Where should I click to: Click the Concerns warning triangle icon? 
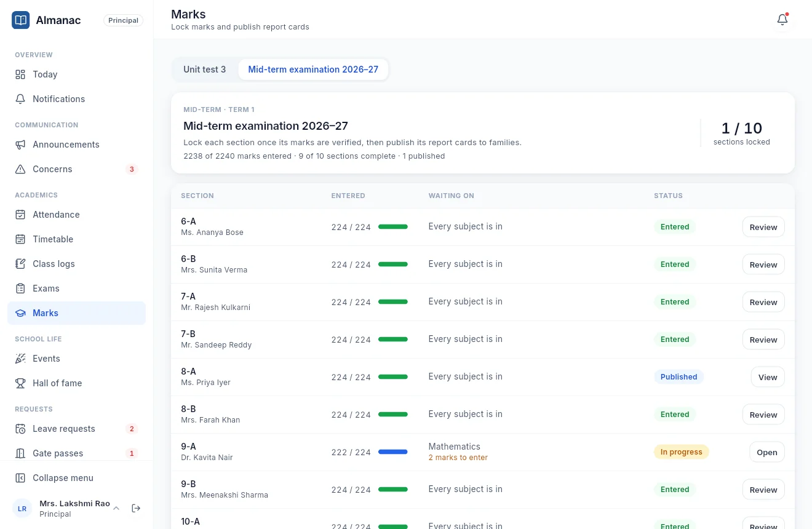click(x=20, y=169)
